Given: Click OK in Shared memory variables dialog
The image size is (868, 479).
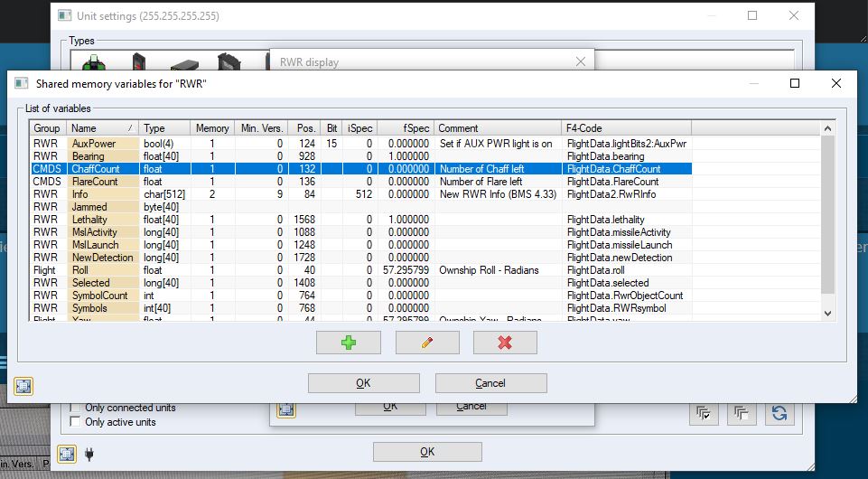Looking at the screenshot, I should click(x=364, y=383).
